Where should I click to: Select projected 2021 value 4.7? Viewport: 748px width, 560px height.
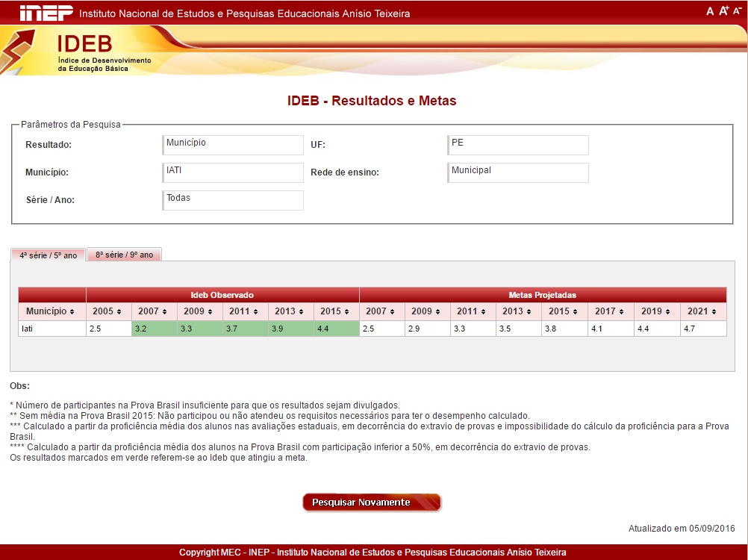click(704, 329)
